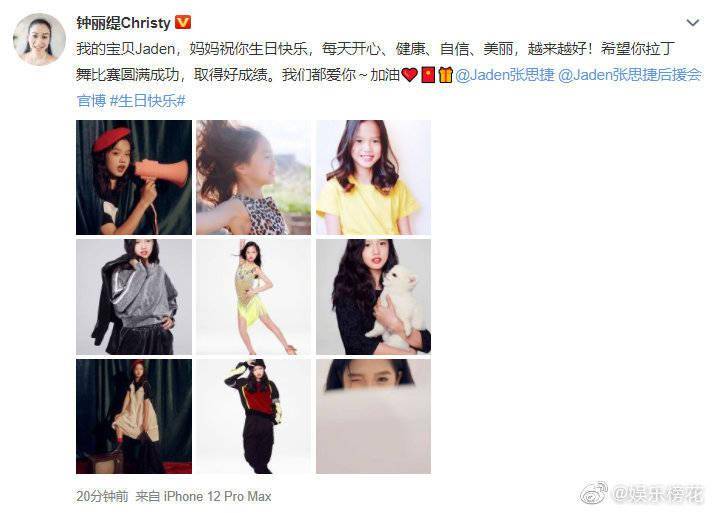This screenshot has width=712, height=513.
Task: Open the leopard print side profile photo
Action: [253, 177]
